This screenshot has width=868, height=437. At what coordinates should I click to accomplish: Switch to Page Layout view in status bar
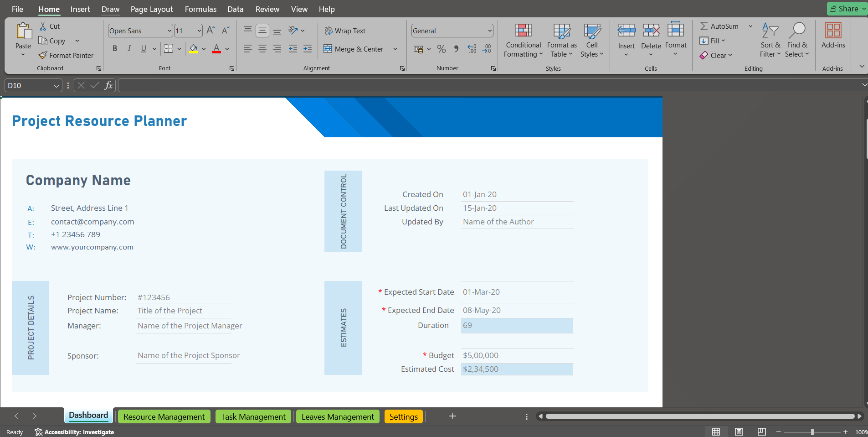pyautogui.click(x=739, y=432)
